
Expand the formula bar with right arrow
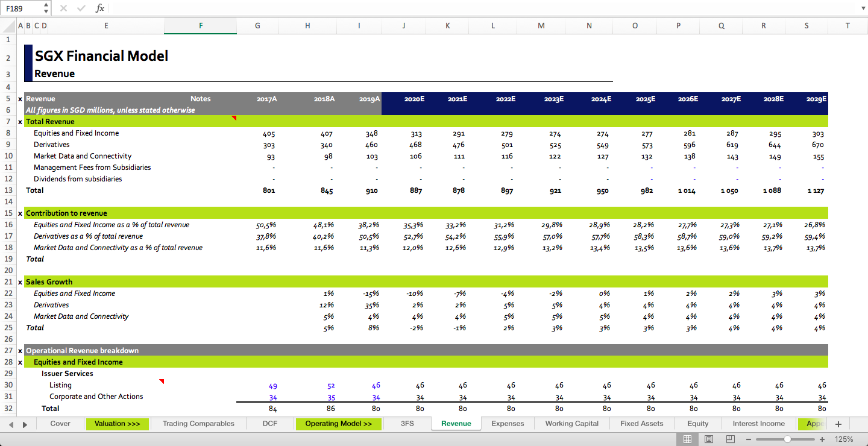862,8
